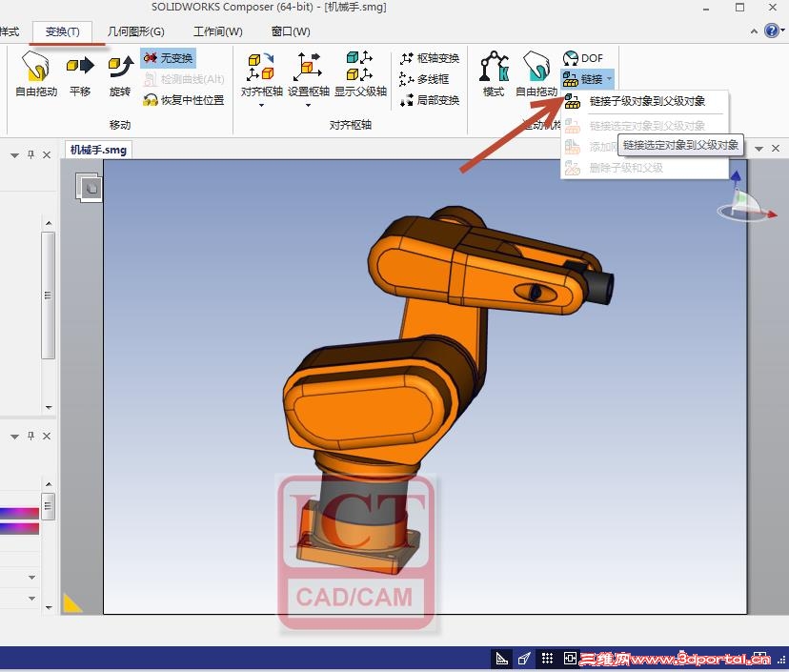Viewport: 789px width, 672px height.
Task: Click the upper left panel scrollbar thumb
Action: 48,295
